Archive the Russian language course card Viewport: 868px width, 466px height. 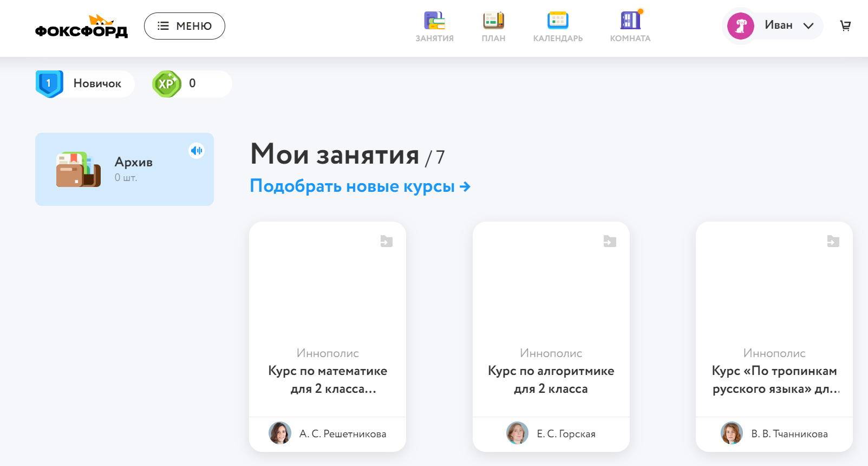click(833, 241)
